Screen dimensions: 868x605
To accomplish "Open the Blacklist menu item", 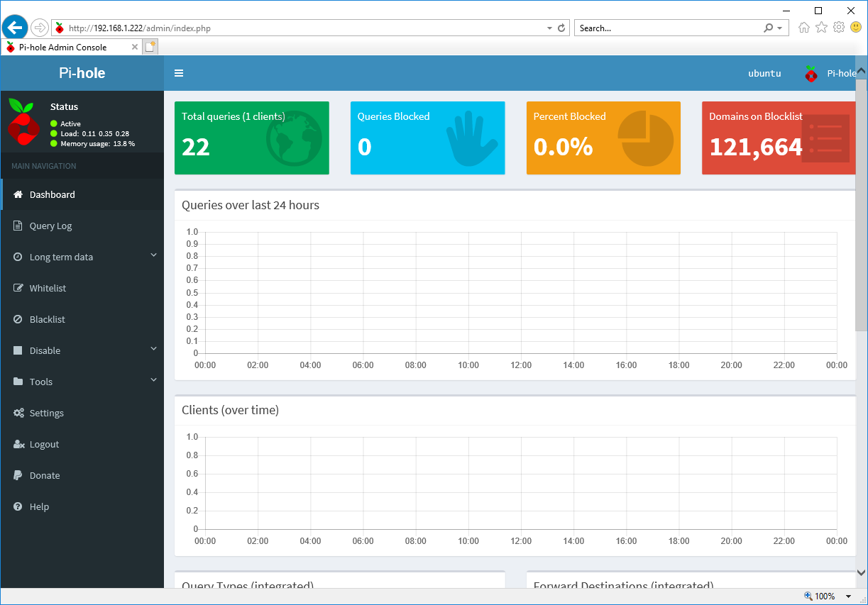I will 82,319.
